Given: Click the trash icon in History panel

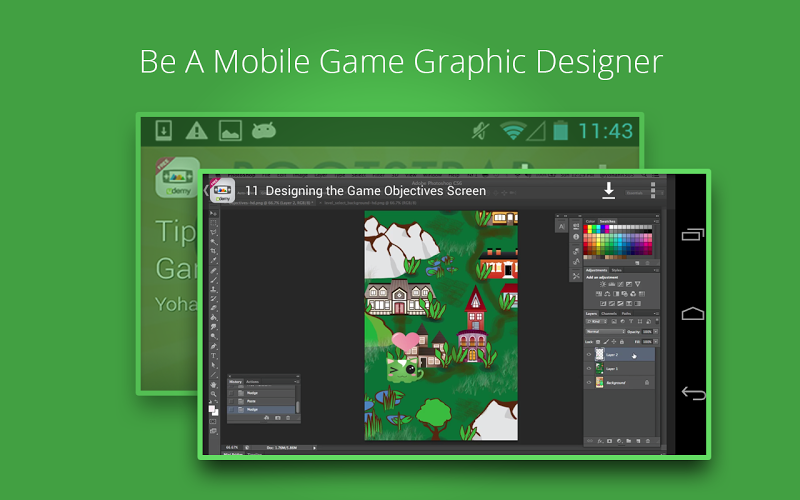Looking at the screenshot, I should 288,418.
